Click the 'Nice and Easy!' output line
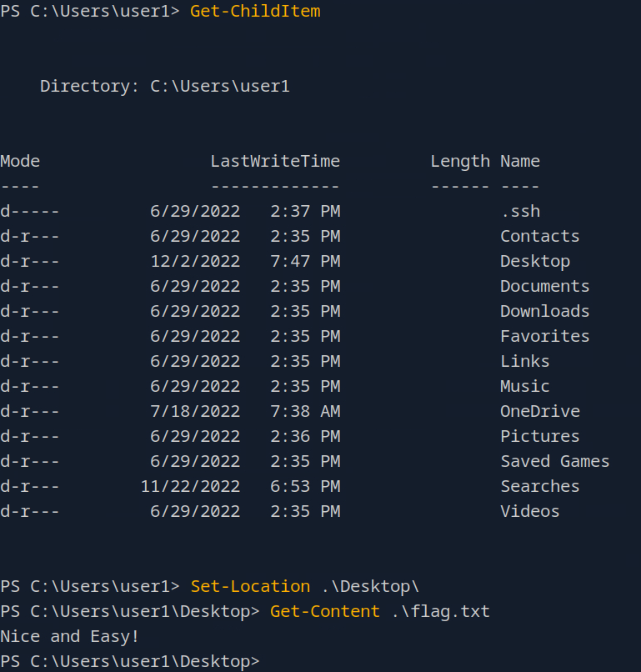The image size is (641, 672). pyautogui.click(x=70, y=637)
